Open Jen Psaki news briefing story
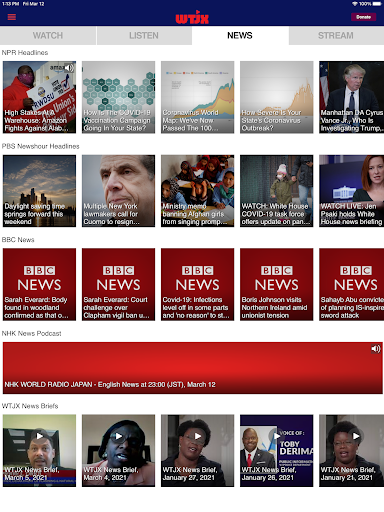The width and height of the screenshot is (384, 512). (351, 191)
